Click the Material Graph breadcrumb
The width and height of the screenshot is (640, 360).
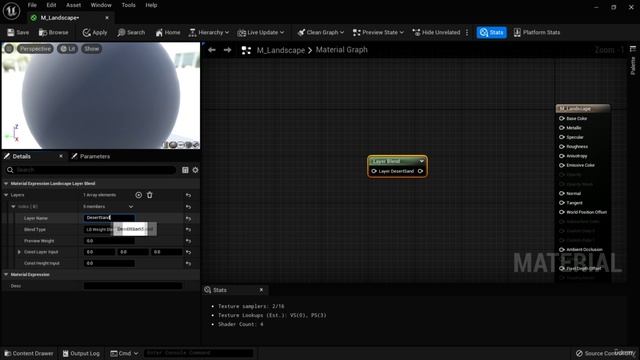pyautogui.click(x=342, y=50)
